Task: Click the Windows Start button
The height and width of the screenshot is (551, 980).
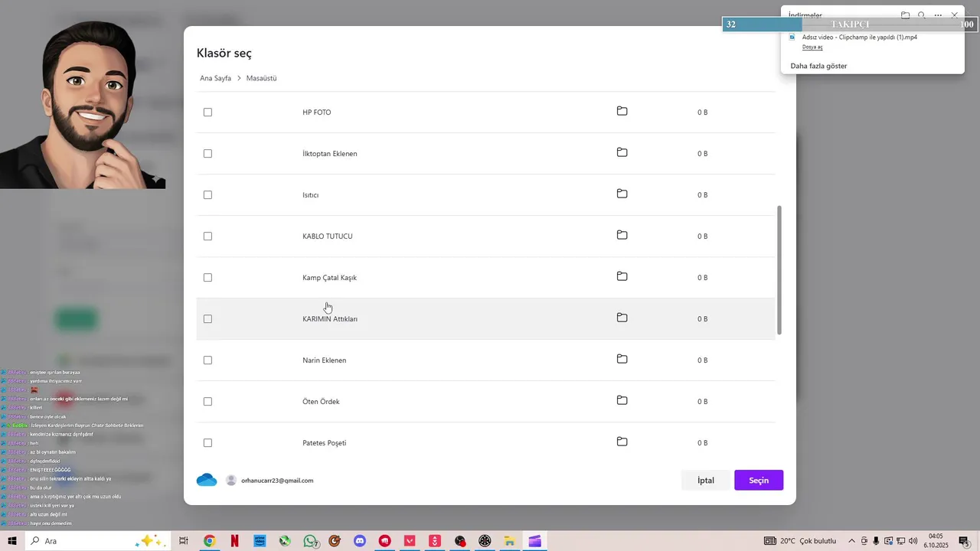Action: pos(11,541)
